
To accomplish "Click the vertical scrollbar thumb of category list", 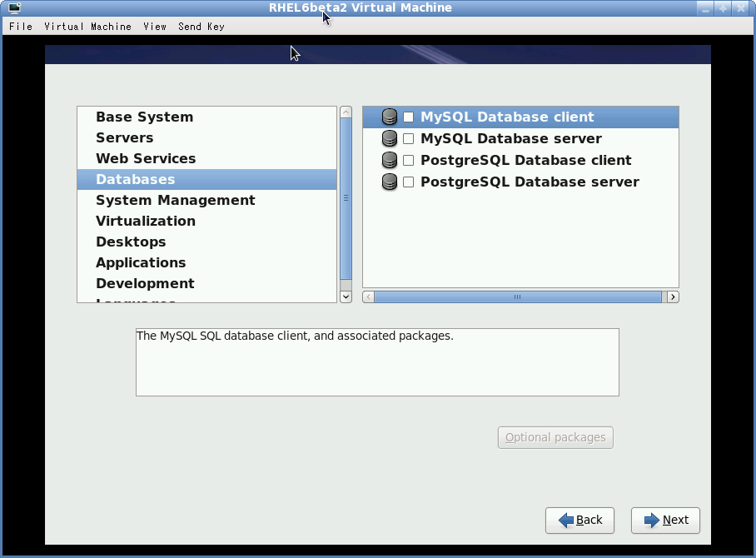I will (x=346, y=199).
